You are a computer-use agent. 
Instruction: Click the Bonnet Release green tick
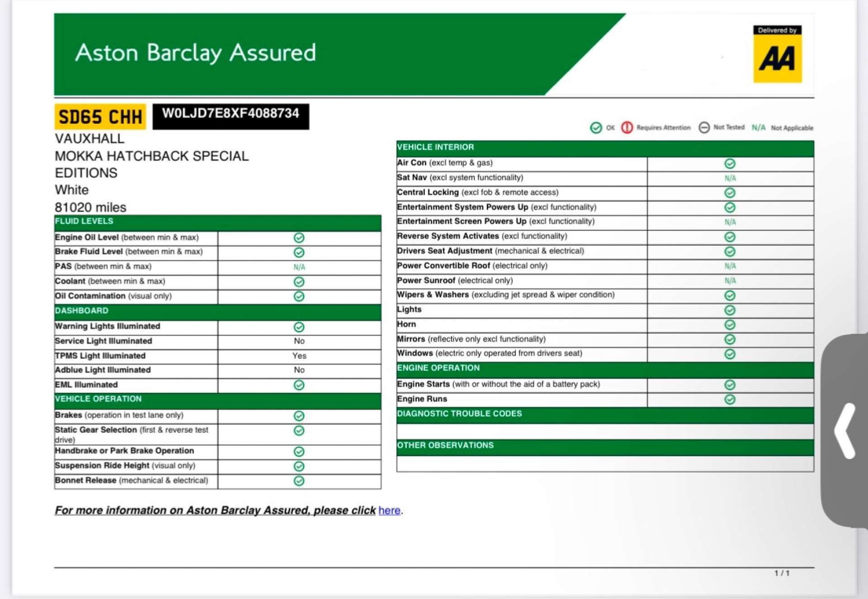click(299, 481)
